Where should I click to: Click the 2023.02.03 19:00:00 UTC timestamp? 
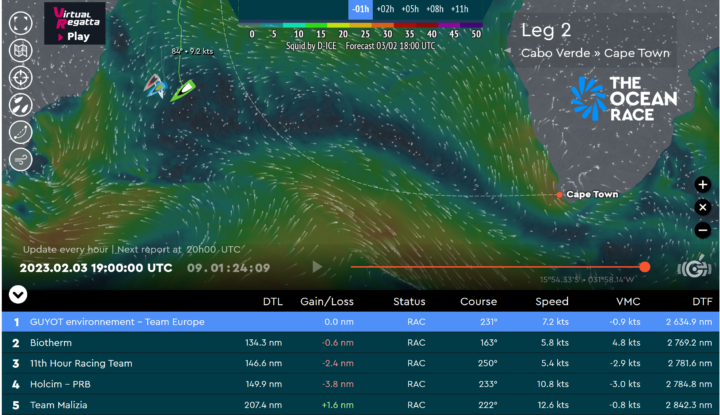(96, 268)
